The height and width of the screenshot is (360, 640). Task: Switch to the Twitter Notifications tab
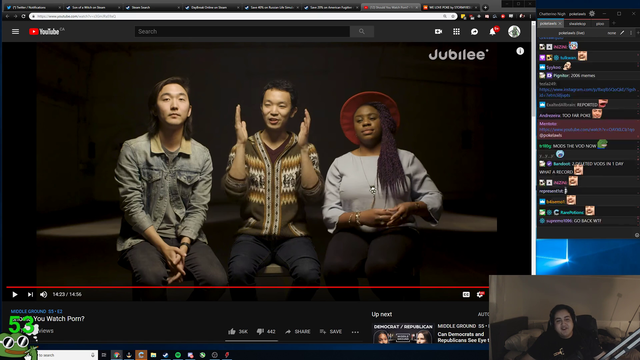(x=33, y=7)
